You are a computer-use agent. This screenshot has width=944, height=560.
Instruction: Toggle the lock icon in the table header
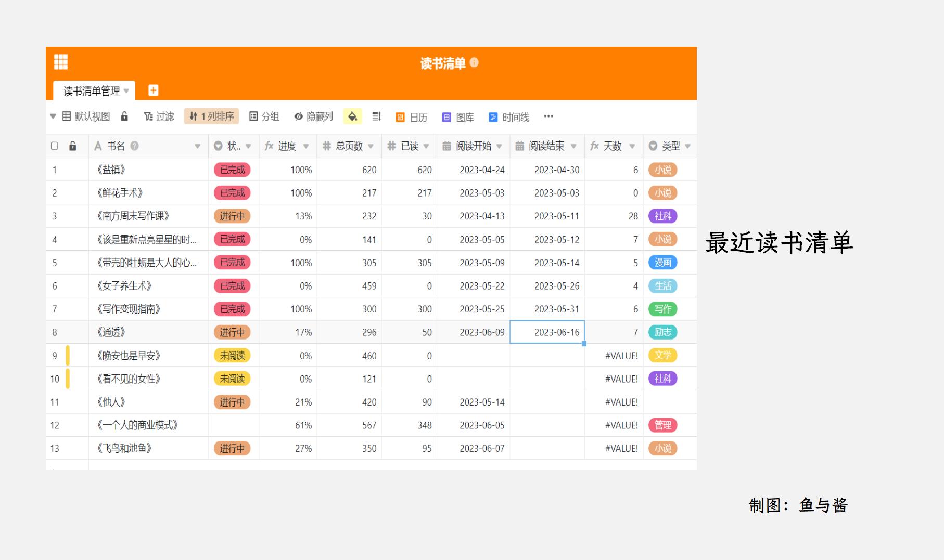tap(73, 146)
